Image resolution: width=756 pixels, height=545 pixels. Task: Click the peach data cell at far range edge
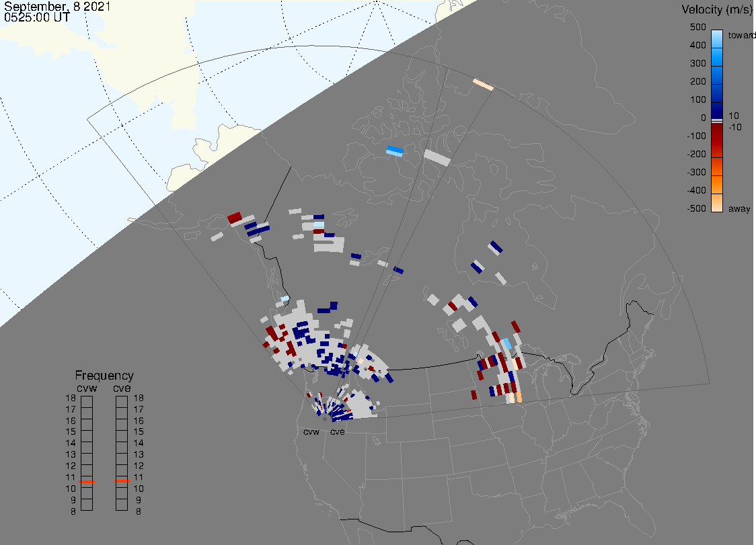[483, 85]
